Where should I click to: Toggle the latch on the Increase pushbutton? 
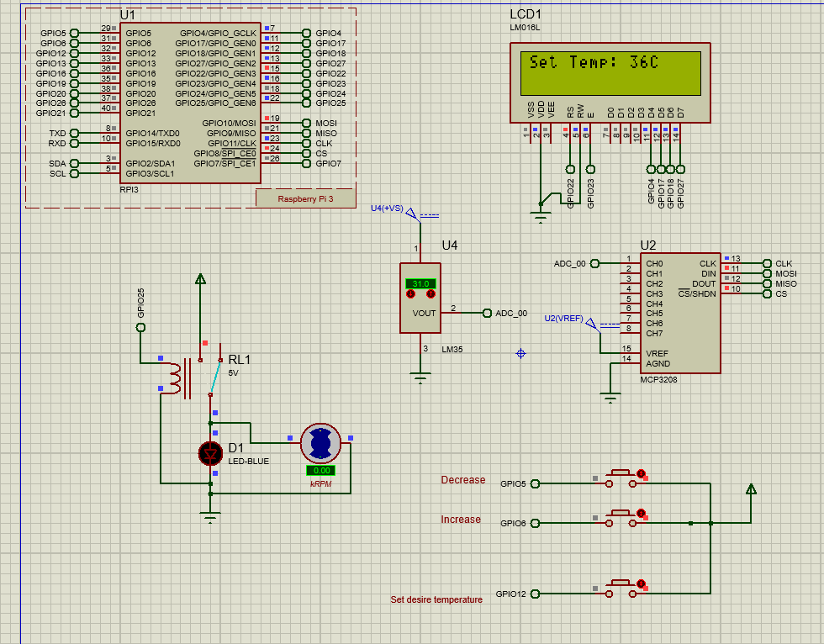point(641,513)
